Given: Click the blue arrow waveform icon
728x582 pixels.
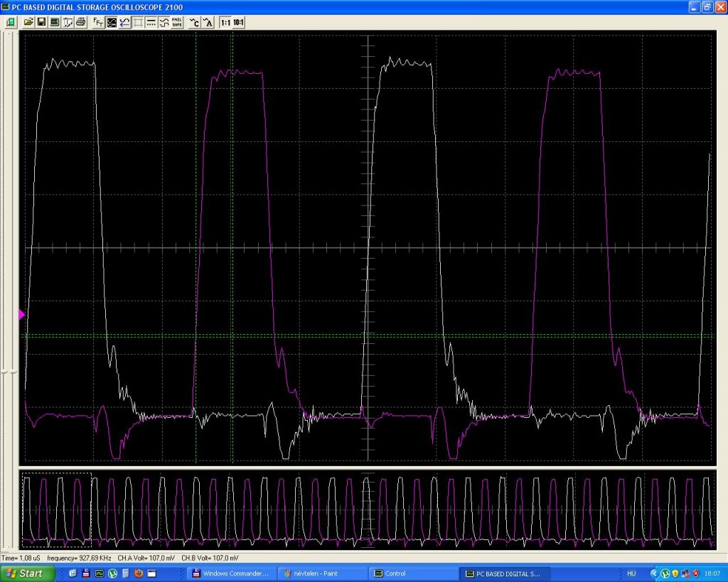Looking at the screenshot, I should [x=124, y=22].
